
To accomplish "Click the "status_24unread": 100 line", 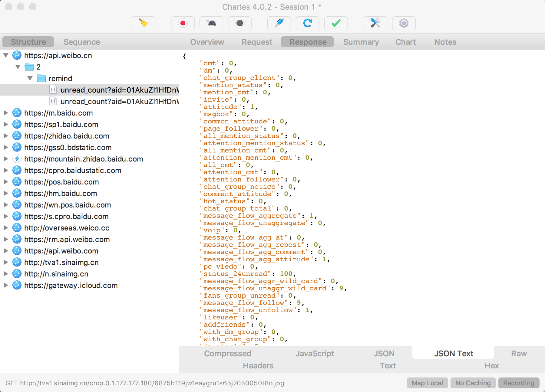I will [x=248, y=274].
